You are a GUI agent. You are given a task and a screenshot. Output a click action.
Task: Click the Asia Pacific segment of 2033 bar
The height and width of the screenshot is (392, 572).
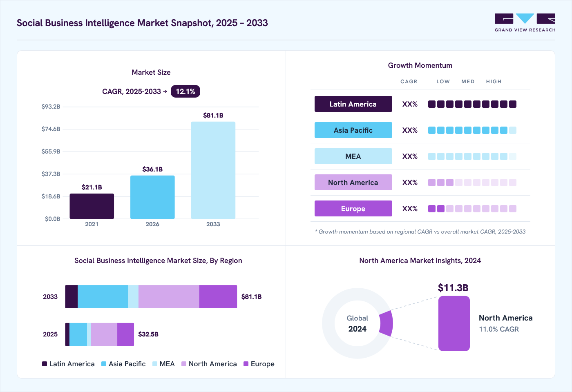tap(103, 296)
